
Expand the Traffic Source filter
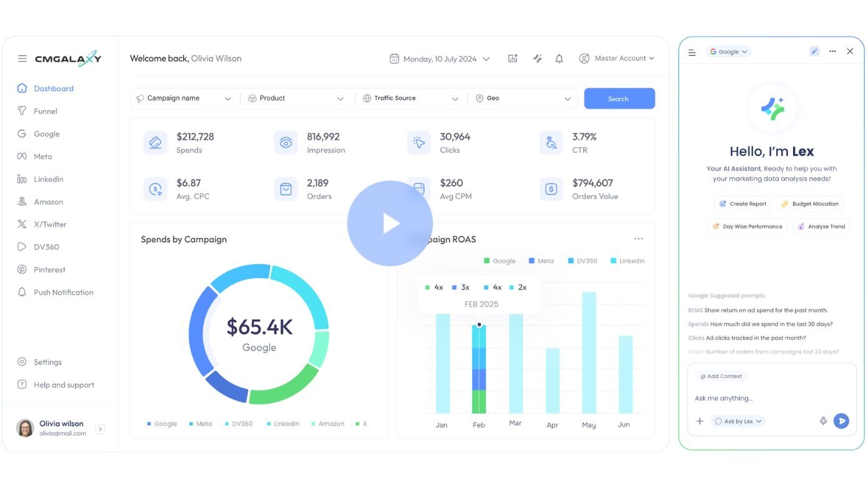click(x=412, y=99)
